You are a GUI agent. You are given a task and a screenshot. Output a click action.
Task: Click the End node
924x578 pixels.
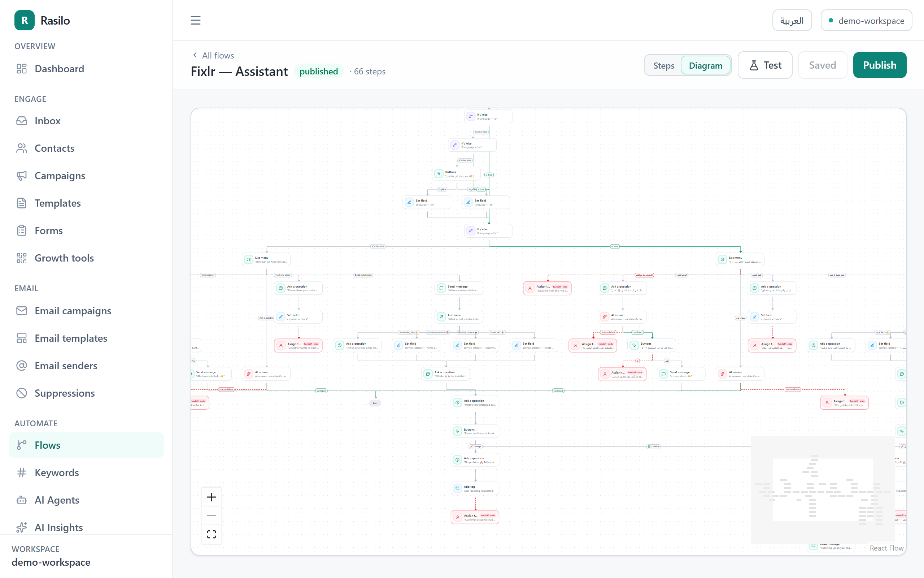coord(375,403)
